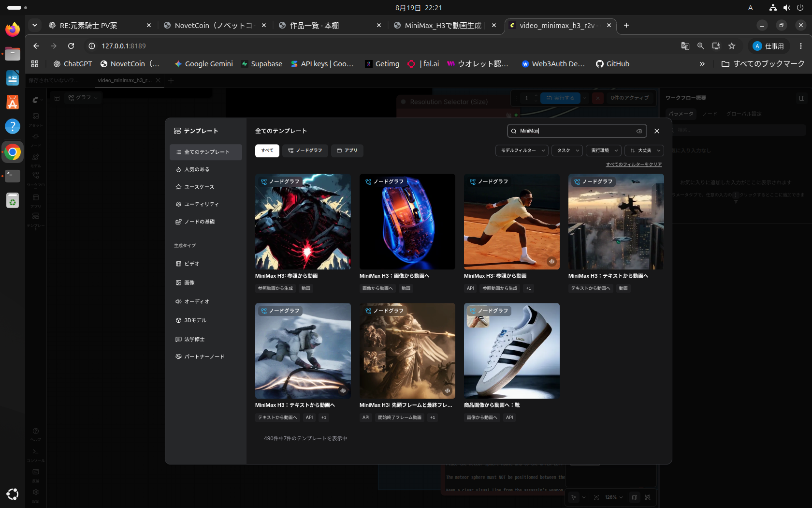This screenshot has height=508, width=812.
Task: Switch to the RE:元素騎士 PV案 tab
Action: [x=100, y=26]
